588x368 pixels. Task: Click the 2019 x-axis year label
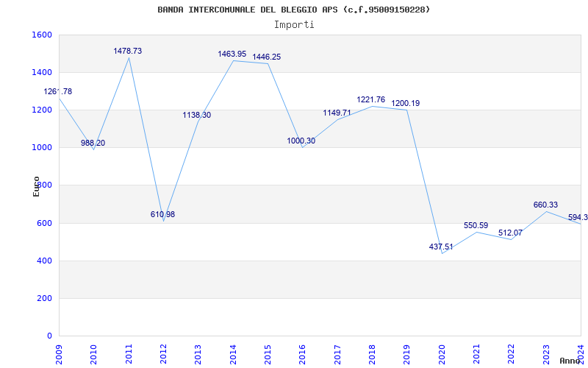click(407, 355)
